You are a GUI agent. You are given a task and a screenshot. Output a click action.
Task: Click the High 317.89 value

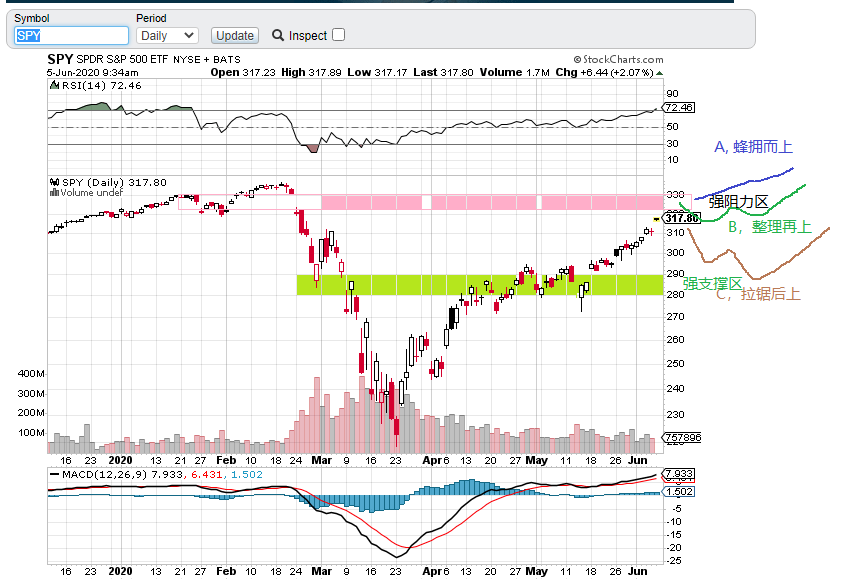coord(311,72)
